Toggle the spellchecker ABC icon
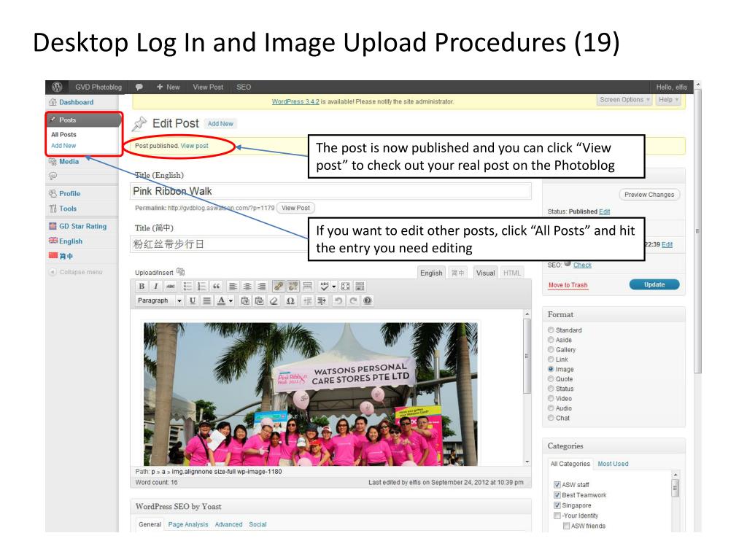747x560 pixels. coord(324,286)
